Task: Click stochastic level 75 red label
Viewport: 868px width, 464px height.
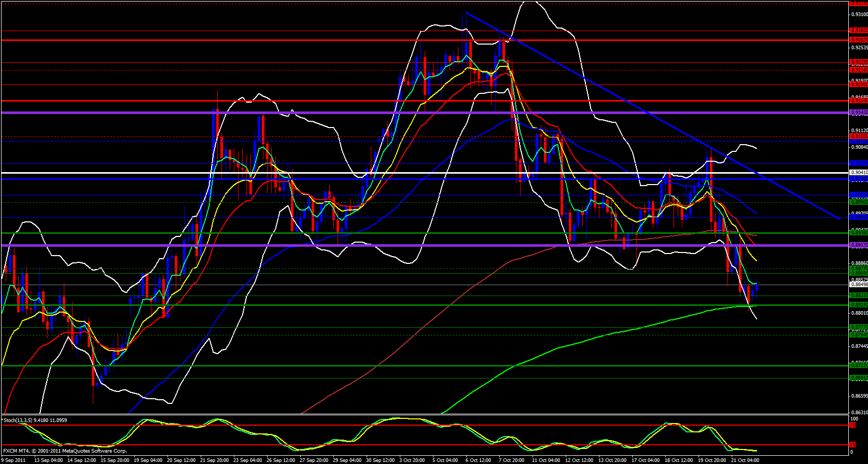Action: coord(852,425)
